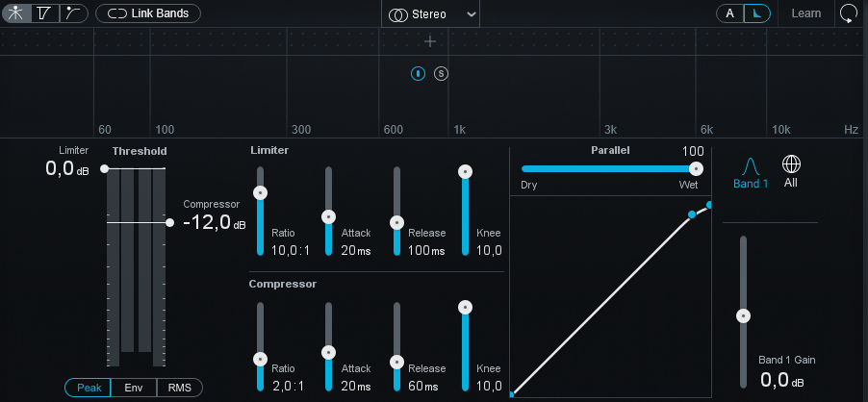Click the circular reset arrow icon
Viewport: 868px width, 402px height.
pyautogui.click(x=848, y=13)
